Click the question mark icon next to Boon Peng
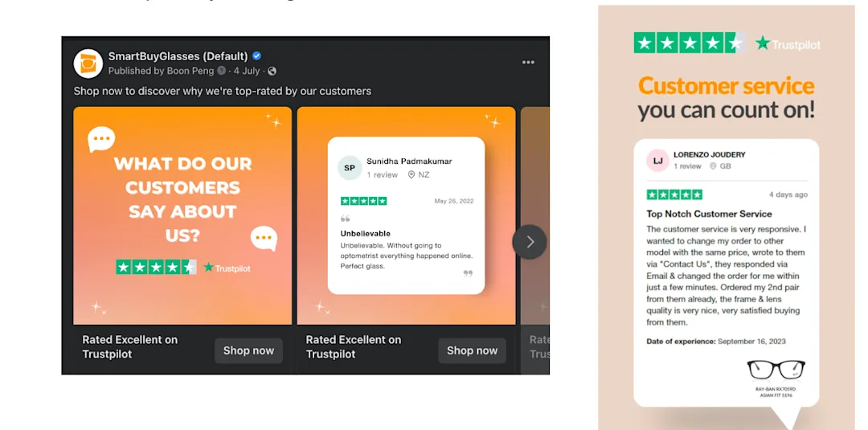The width and height of the screenshot is (868, 430). 222,71
